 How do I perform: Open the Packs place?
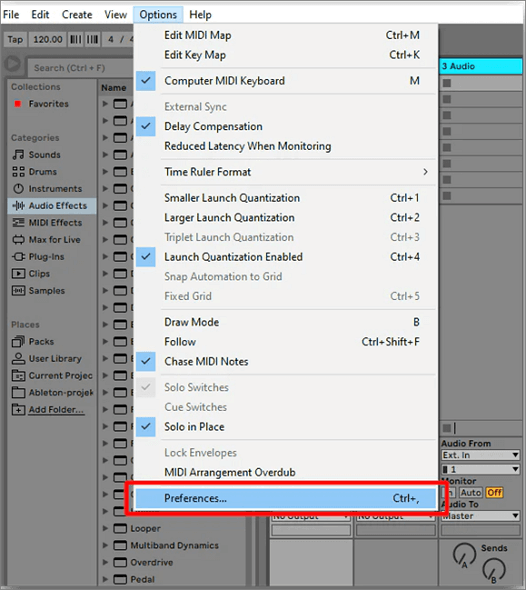point(33,342)
